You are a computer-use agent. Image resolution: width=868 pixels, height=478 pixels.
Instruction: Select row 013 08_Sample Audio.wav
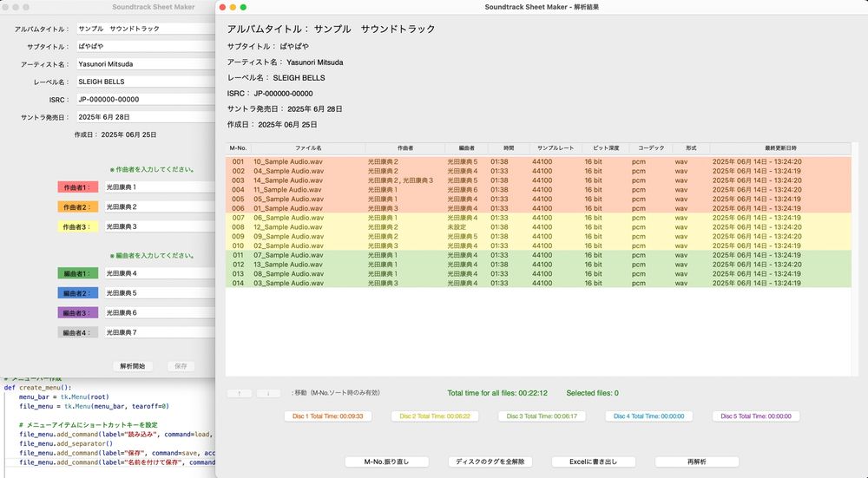point(538,274)
